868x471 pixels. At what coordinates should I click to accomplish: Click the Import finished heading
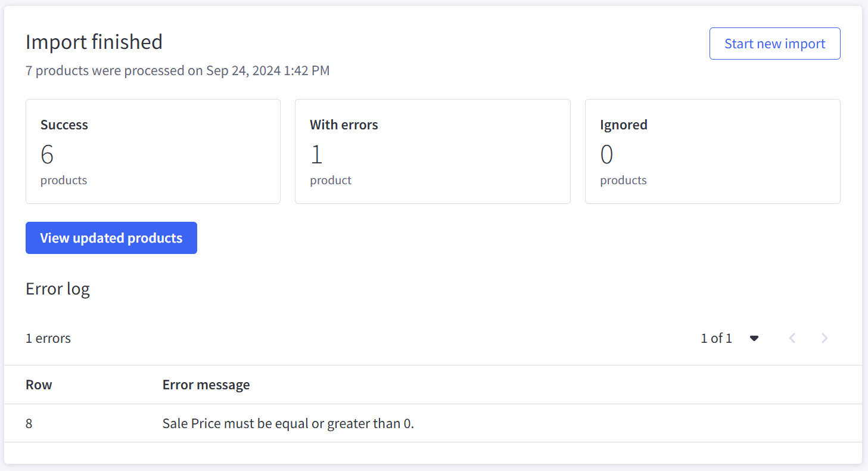(94, 42)
